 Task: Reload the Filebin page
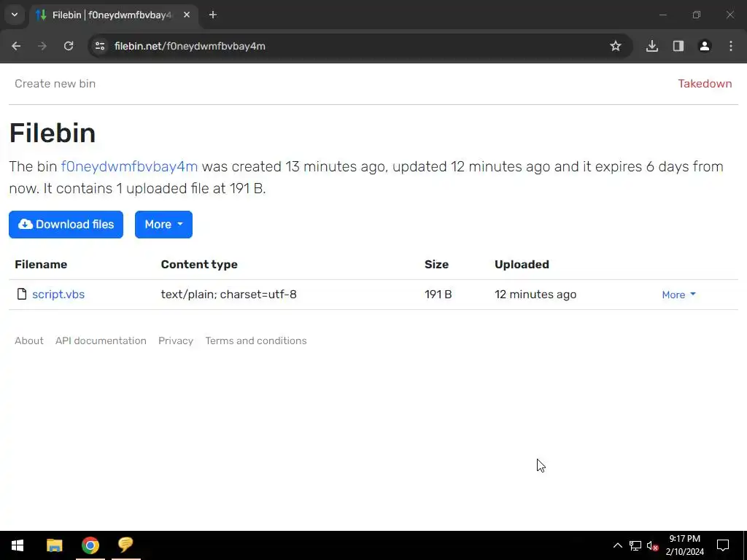pyautogui.click(x=69, y=46)
